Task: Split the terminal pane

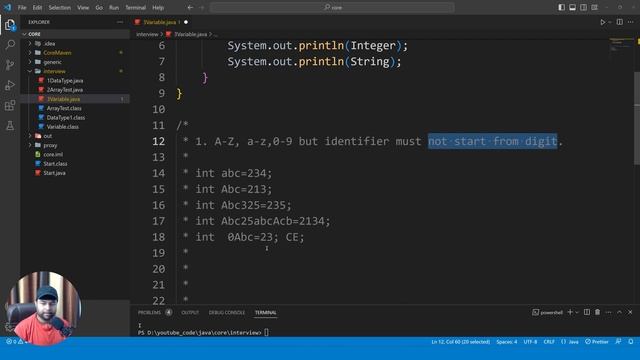Action: tap(587, 312)
